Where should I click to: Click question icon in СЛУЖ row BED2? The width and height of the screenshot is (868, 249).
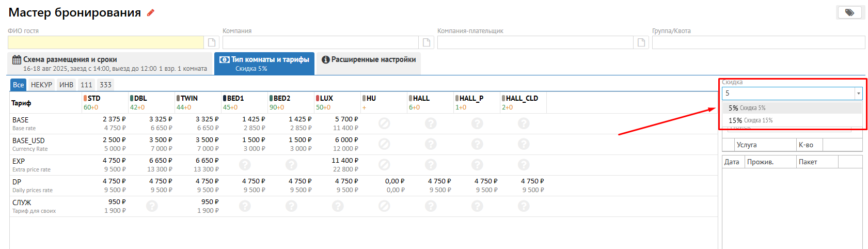291,206
